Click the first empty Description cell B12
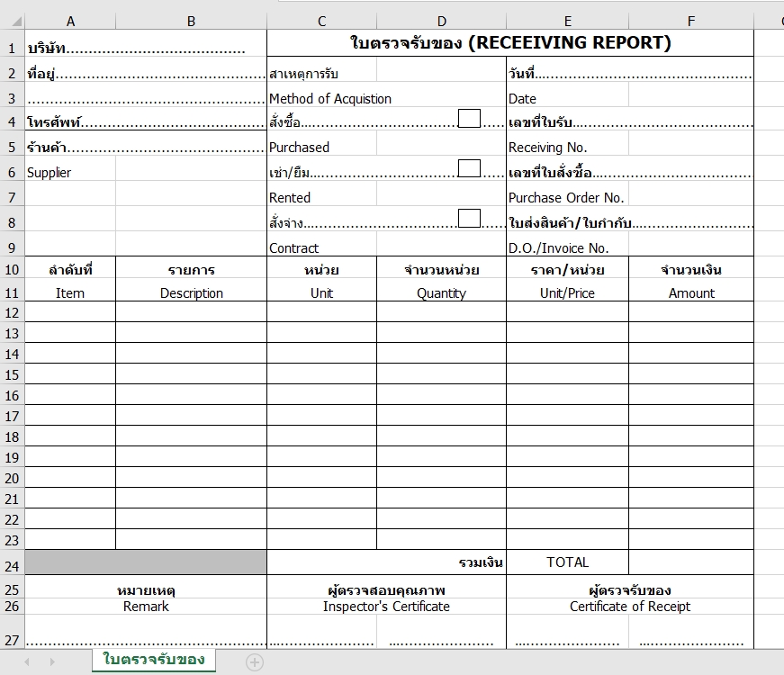The height and width of the screenshot is (675, 784). tap(191, 311)
